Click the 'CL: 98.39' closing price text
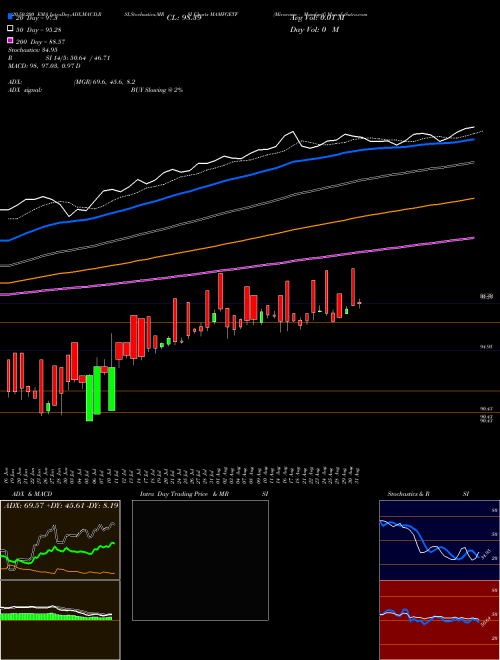 point(184,18)
